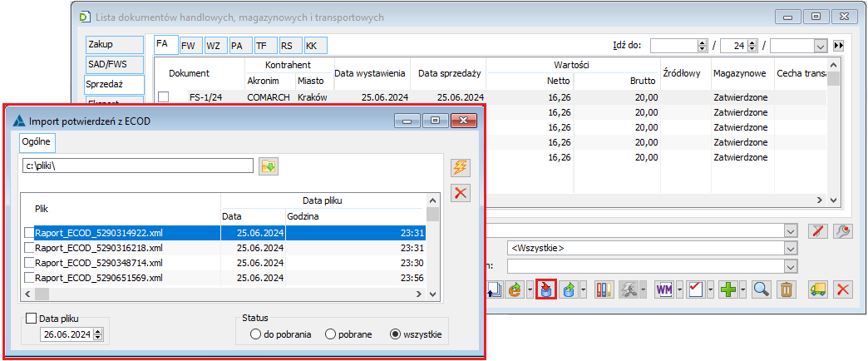Select the 'pobrane' status radio
The image size is (868, 361).
pos(330,334)
